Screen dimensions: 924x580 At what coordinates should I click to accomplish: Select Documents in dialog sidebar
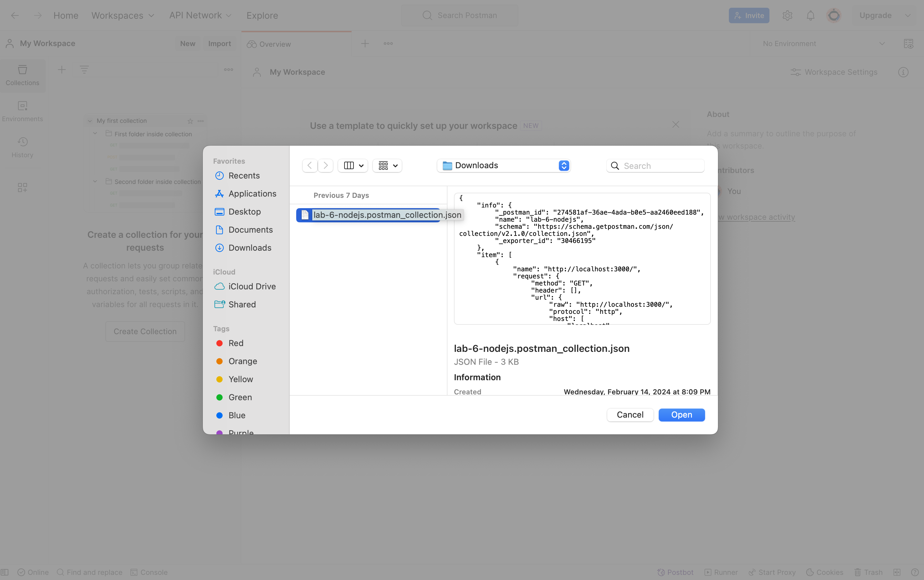click(244, 229)
